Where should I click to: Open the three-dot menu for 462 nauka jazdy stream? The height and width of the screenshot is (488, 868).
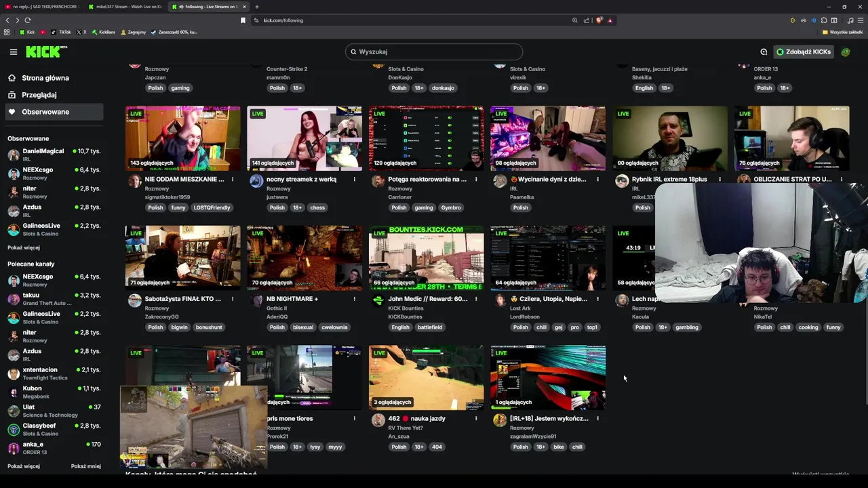(x=476, y=419)
